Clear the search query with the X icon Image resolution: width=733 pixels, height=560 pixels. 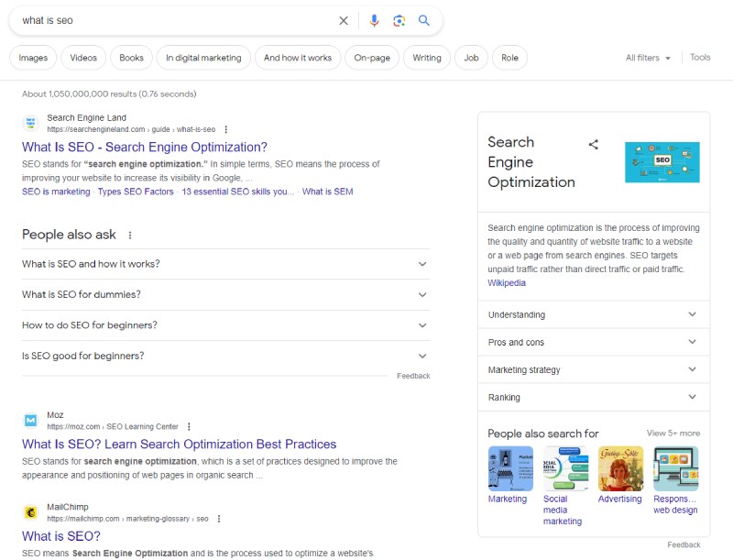pos(344,20)
